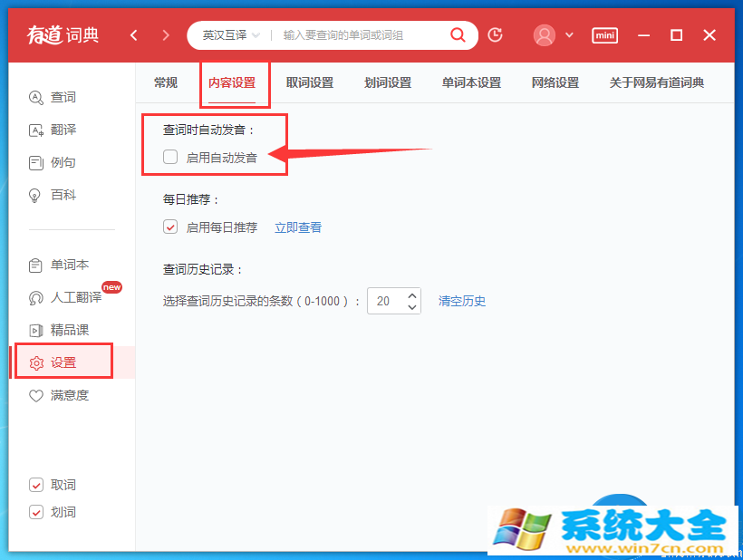Expand account menu arrow beside avatar
Screen dimensions: 743x560
(x=569, y=35)
